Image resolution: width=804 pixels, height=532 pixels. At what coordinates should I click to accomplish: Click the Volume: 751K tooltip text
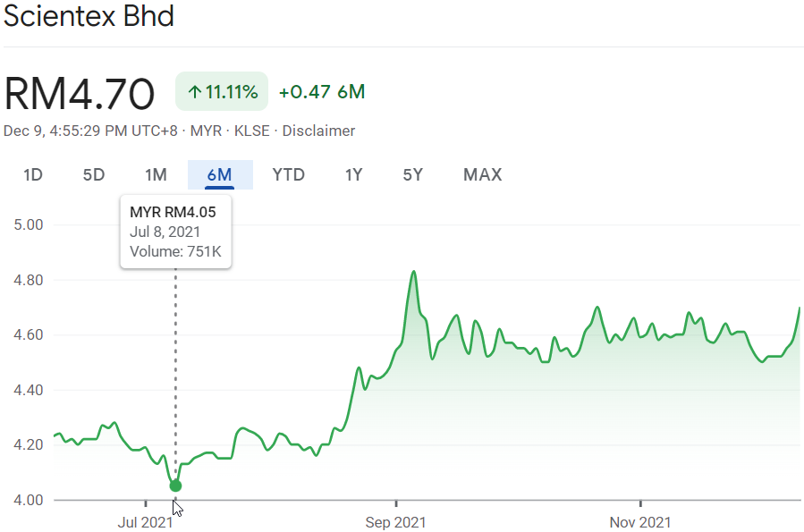pos(175,251)
